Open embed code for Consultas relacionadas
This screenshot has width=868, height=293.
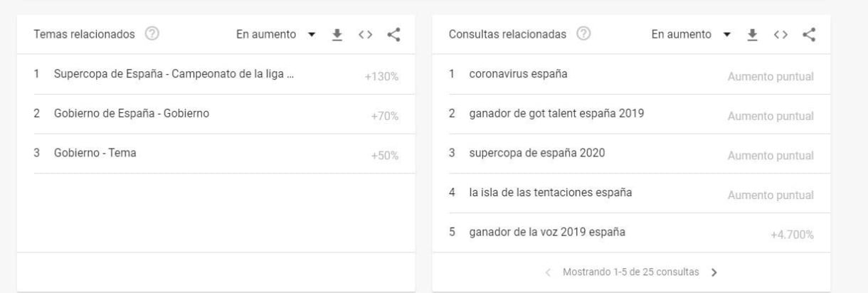coord(780,35)
